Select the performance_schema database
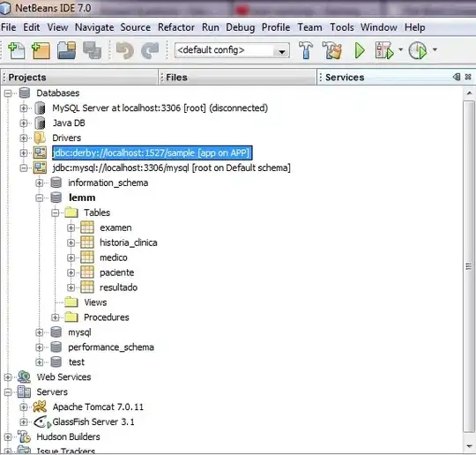The width and height of the screenshot is (476, 455). tap(111, 347)
